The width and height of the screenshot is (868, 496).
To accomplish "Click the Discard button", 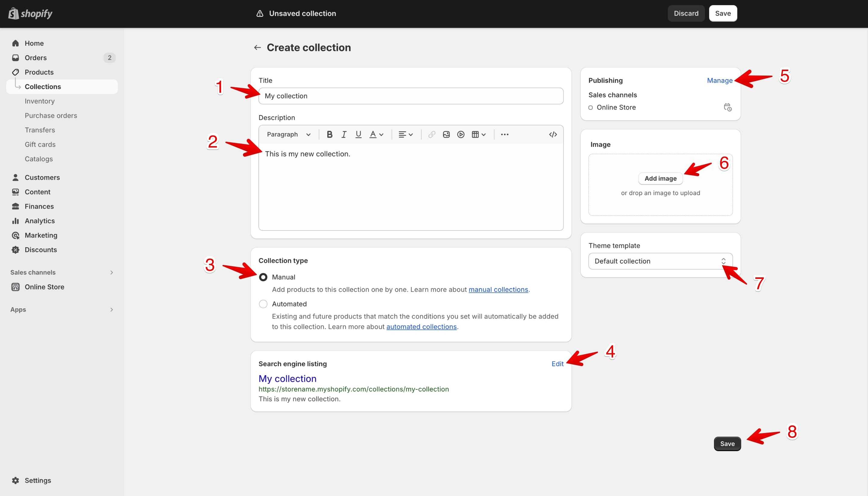I will 686,13.
